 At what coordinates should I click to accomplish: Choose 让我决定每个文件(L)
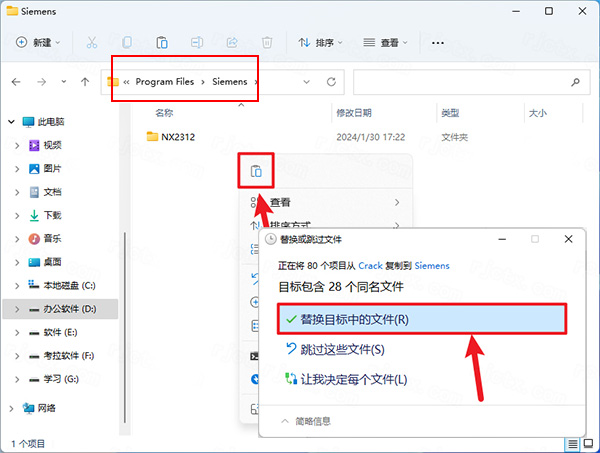346,379
